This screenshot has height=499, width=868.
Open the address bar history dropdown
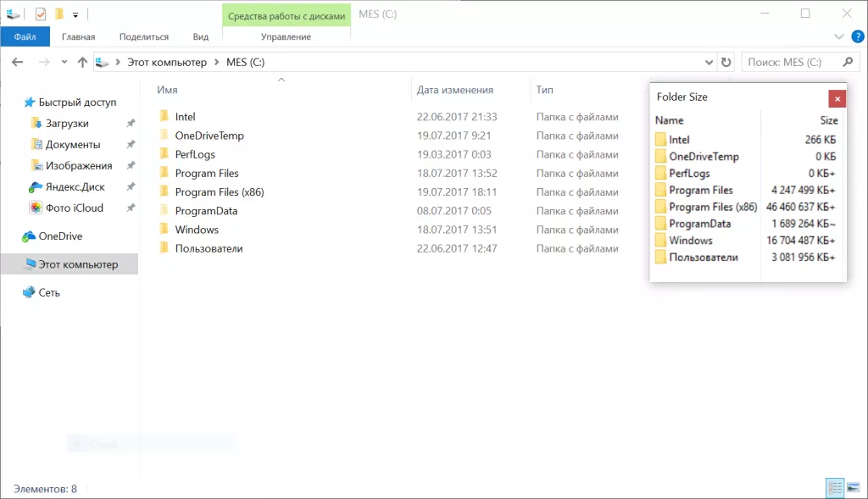coord(709,62)
